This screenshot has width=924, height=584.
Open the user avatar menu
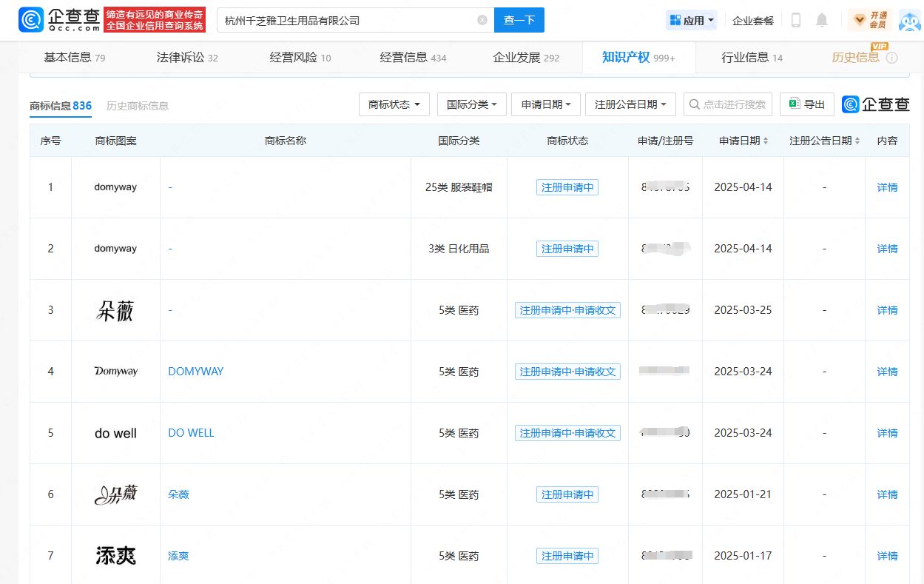[909, 20]
